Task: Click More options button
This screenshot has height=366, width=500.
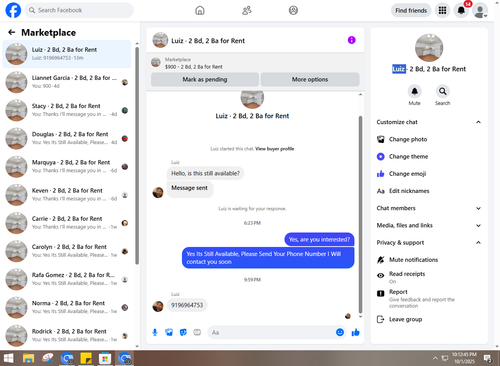Action: 310,79
